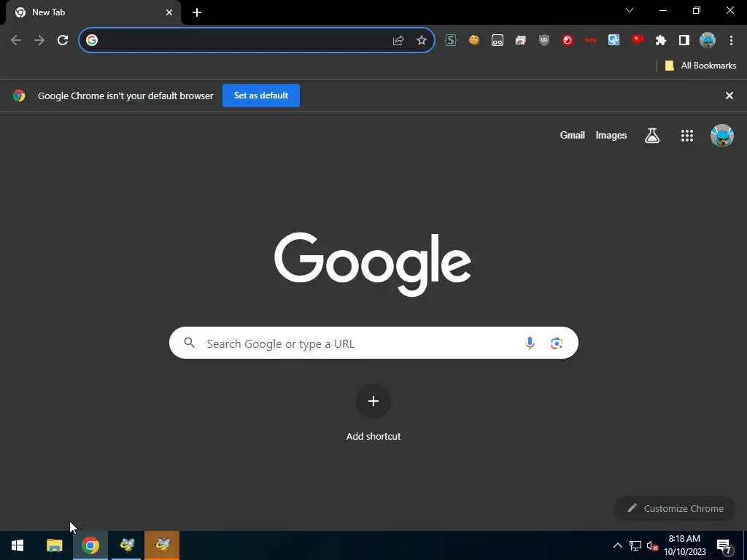The width and height of the screenshot is (747, 560).
Task: Open Customize Chrome
Action: 675,508
